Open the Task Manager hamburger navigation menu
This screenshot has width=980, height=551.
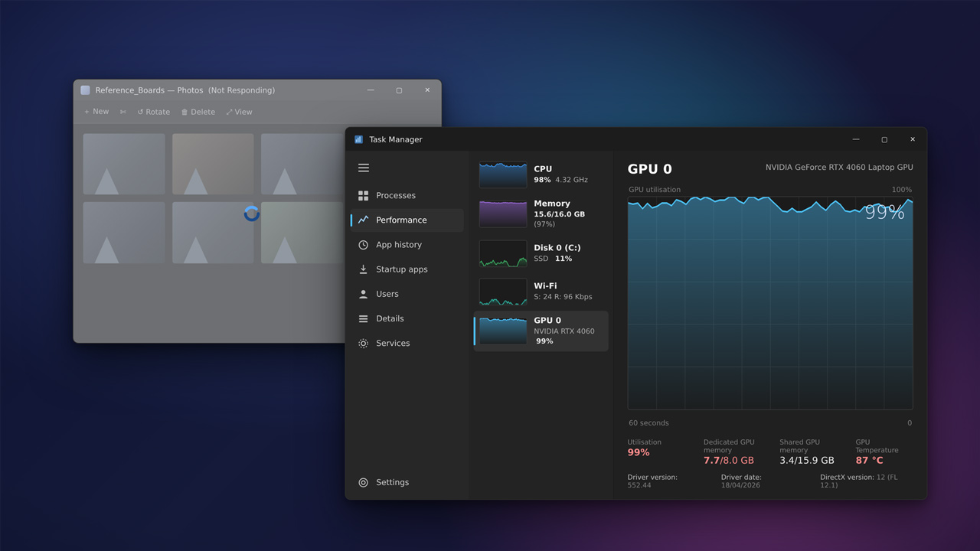click(x=364, y=168)
